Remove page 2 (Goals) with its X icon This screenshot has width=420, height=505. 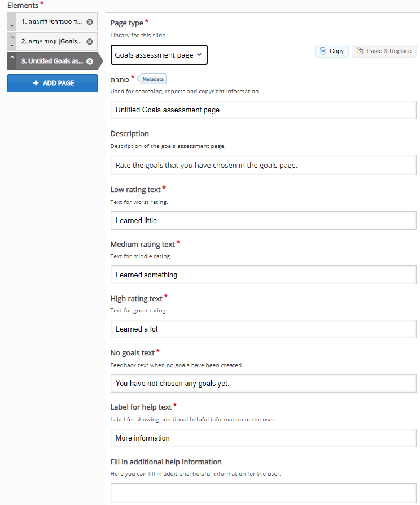89,41
